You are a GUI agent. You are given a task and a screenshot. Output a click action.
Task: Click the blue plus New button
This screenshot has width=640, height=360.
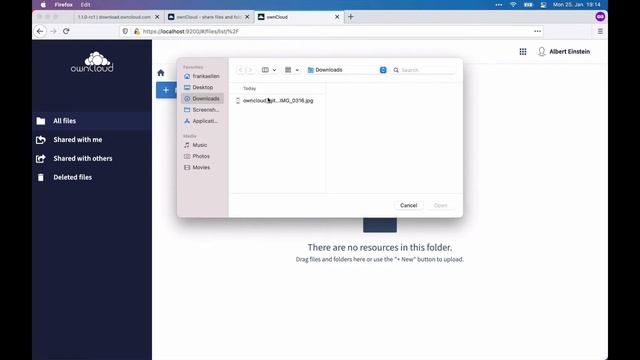point(166,90)
